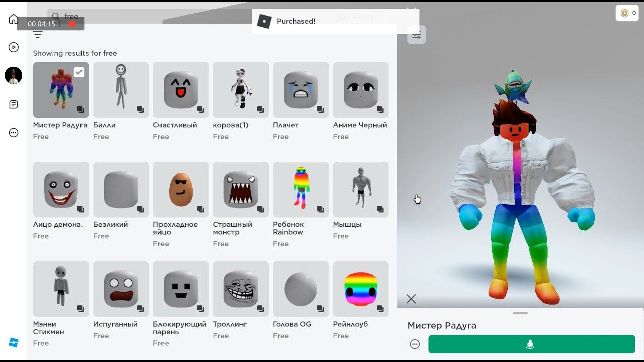Click the red recording stop indicator
This screenshot has width=644, height=362.
[x=72, y=24]
